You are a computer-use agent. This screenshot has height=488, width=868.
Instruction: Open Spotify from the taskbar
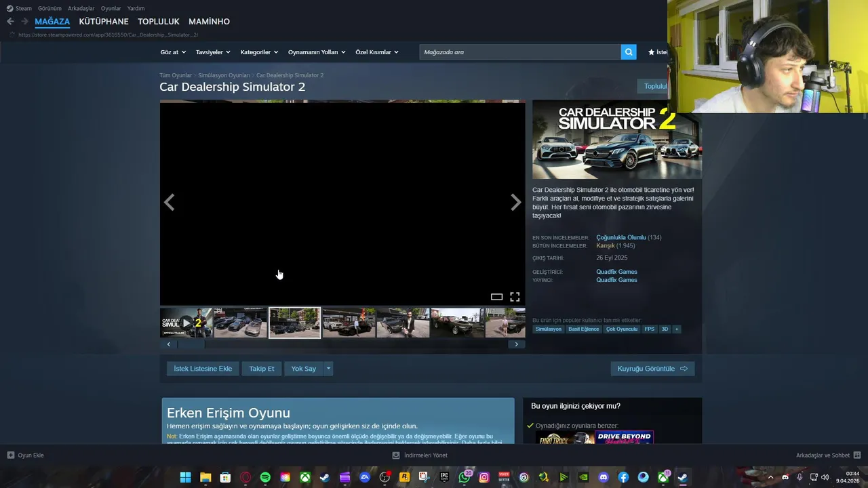pos(265,477)
